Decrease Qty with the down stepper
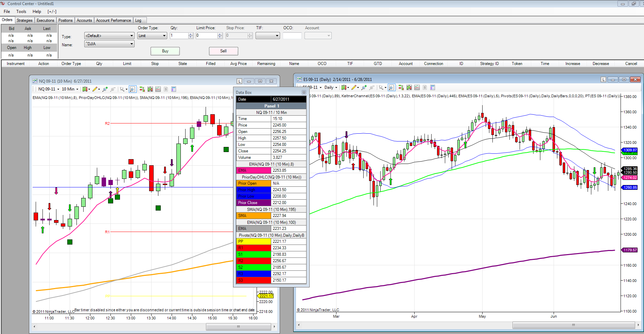Image resolution: width=644 pixels, height=334 pixels. (191, 37)
